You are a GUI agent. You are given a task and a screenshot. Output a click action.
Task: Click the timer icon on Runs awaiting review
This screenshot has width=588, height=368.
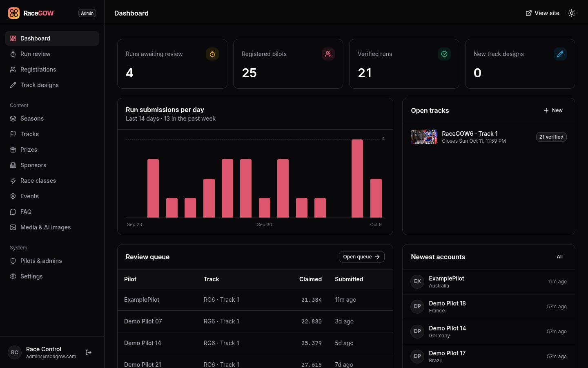(212, 54)
